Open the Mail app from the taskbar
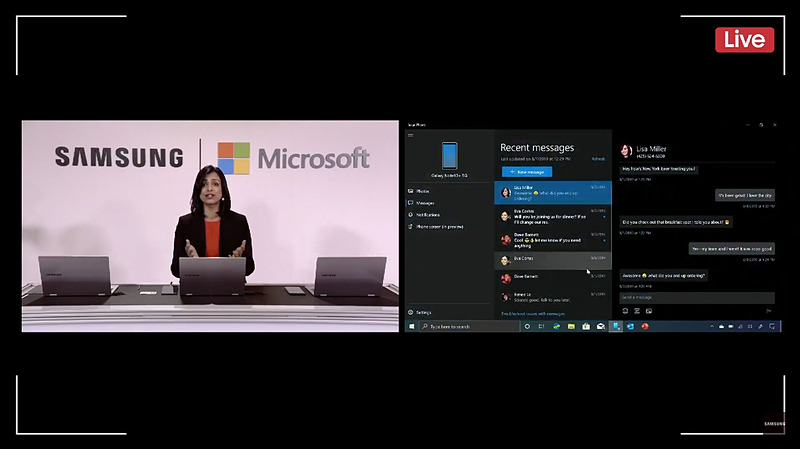800x449 pixels. tap(601, 327)
